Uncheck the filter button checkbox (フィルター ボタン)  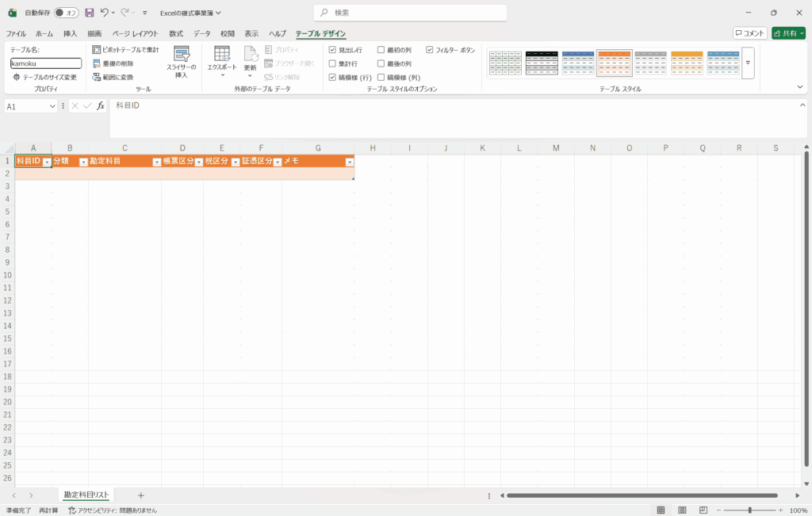[430, 50]
